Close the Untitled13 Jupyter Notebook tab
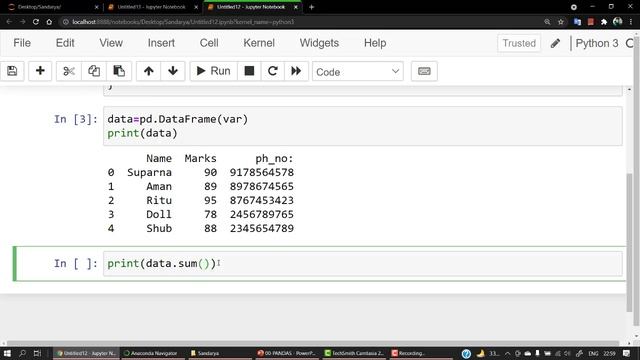Viewport: 640px width, 360px height. [196, 7]
